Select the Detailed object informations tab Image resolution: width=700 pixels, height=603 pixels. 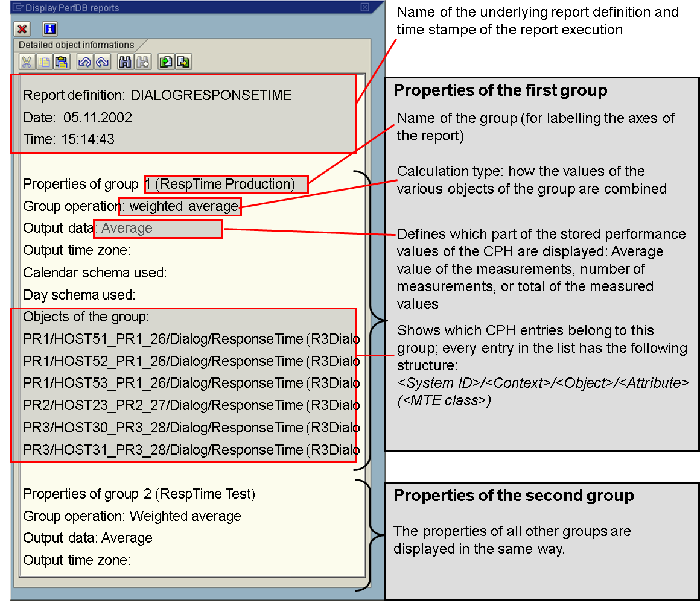(76, 45)
